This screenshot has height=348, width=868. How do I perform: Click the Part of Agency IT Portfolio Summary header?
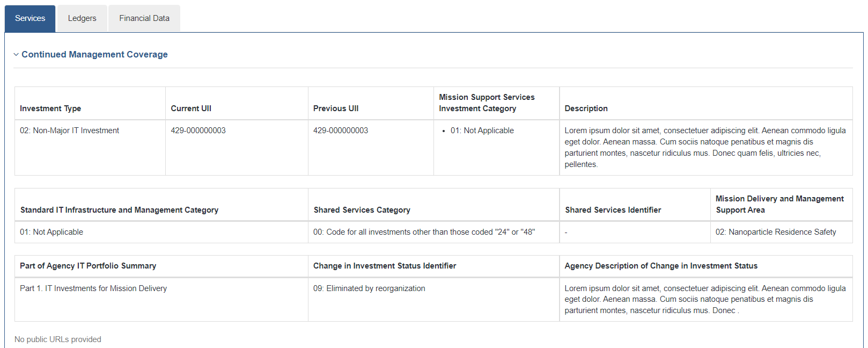[x=88, y=266]
